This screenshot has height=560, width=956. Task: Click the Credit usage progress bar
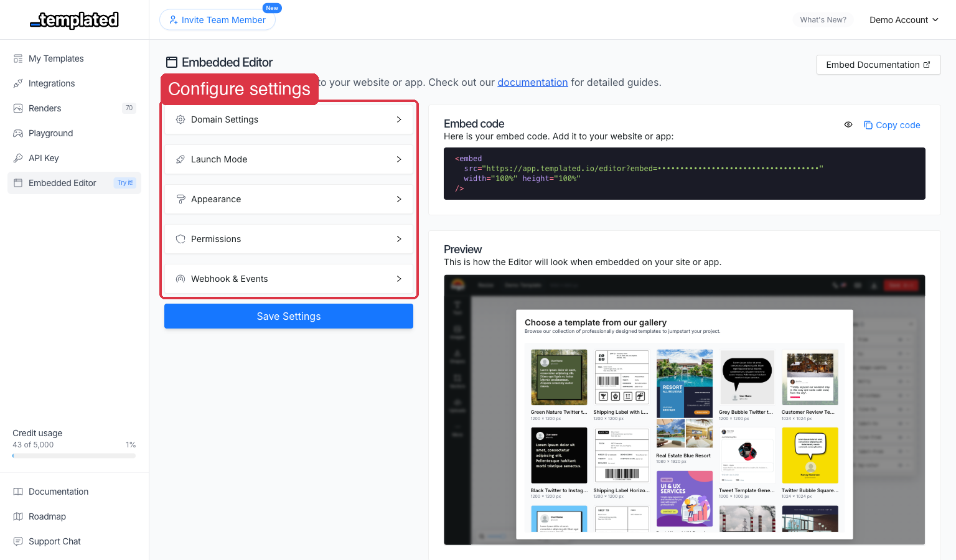click(73, 455)
